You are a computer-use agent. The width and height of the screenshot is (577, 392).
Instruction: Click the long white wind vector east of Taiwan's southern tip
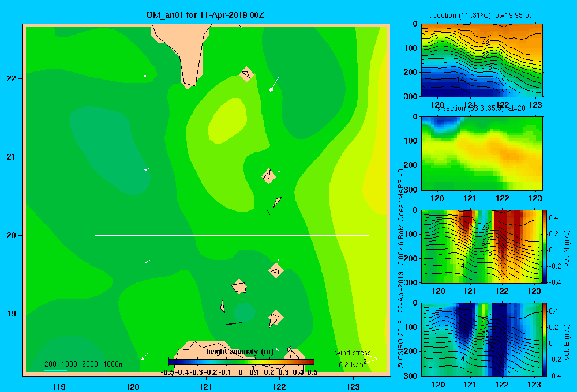[x=275, y=83]
